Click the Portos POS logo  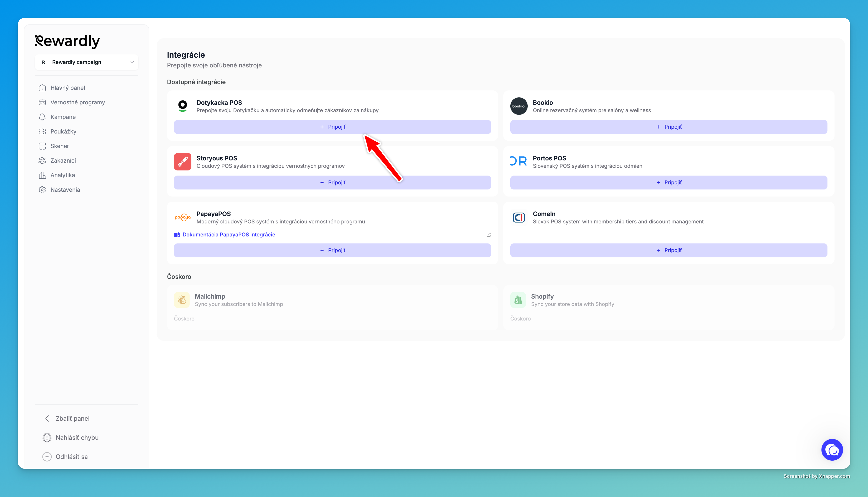coord(519,161)
